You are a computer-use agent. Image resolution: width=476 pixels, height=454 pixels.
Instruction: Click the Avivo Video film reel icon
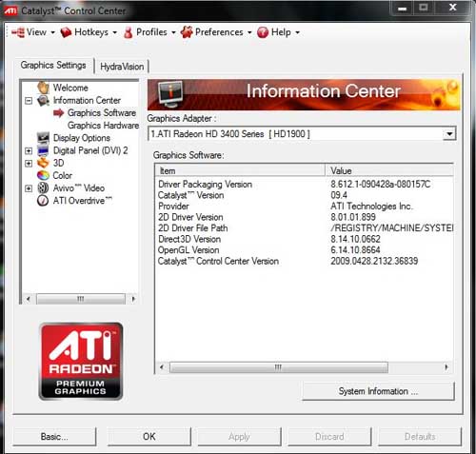(x=43, y=188)
